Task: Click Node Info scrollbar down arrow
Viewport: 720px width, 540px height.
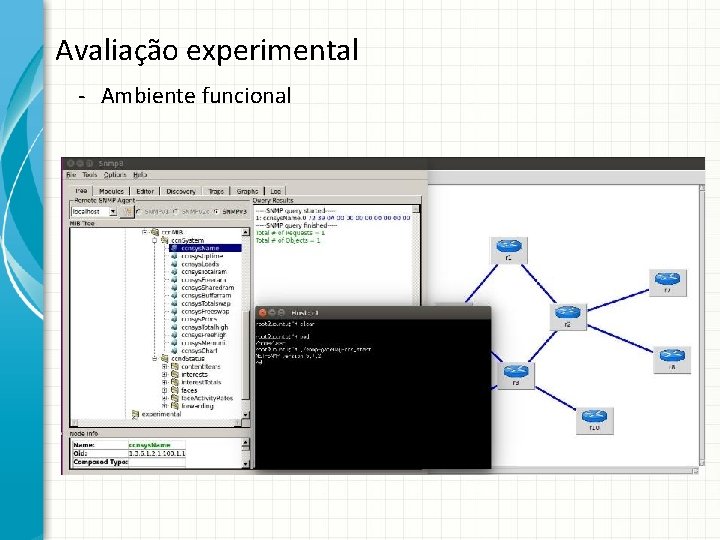Action: point(246,464)
